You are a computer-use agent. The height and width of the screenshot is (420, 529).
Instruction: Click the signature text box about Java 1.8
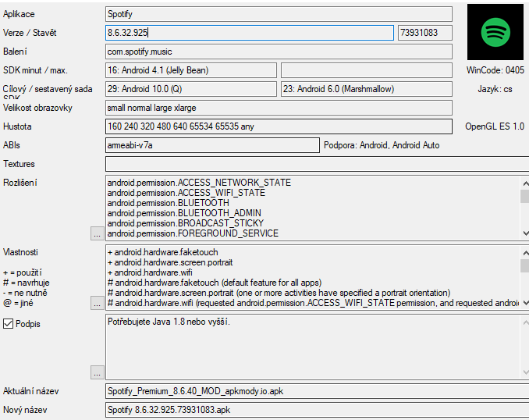pyautogui.click(x=312, y=347)
